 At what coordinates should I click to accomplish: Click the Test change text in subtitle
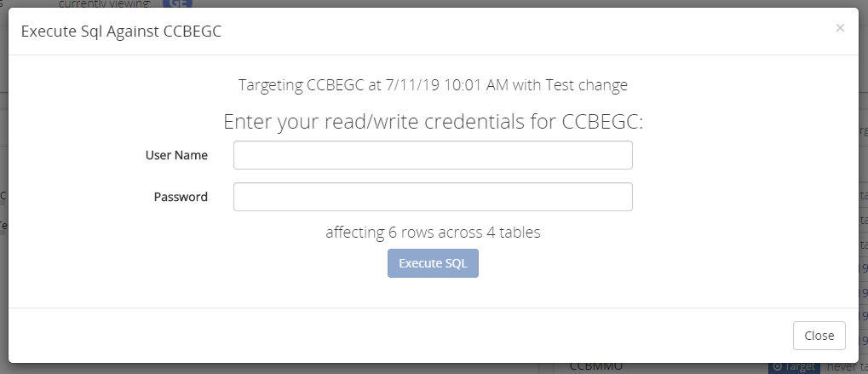[x=586, y=85]
